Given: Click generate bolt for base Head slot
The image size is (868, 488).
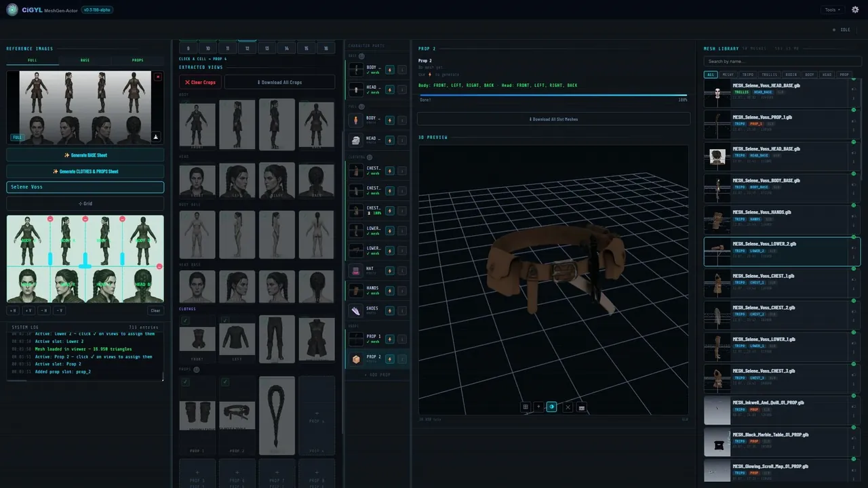Looking at the screenshot, I should click(x=390, y=89).
